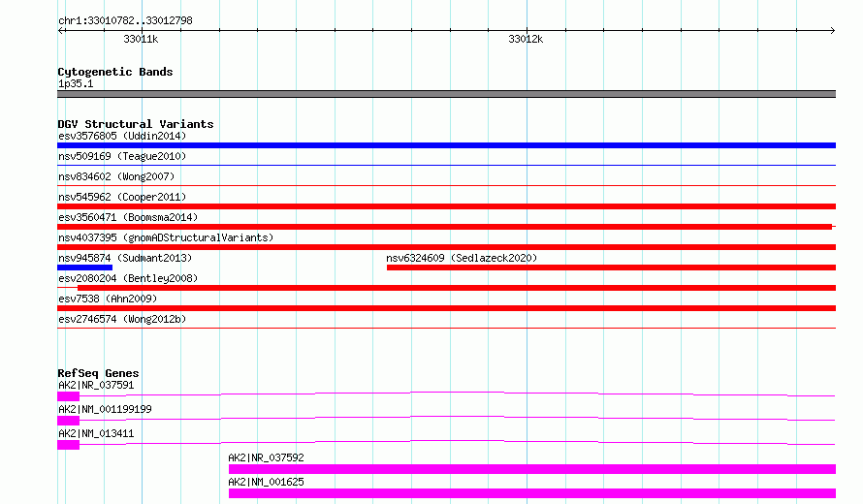Viewport: 863px width, 504px height.
Task: Click the magenta exon block of AK2|NR_037591
Action: (68, 396)
